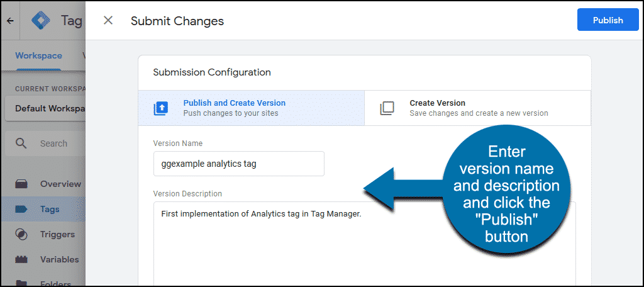
Task: Click the Triggers circle icon
Action: pyautogui.click(x=21, y=234)
